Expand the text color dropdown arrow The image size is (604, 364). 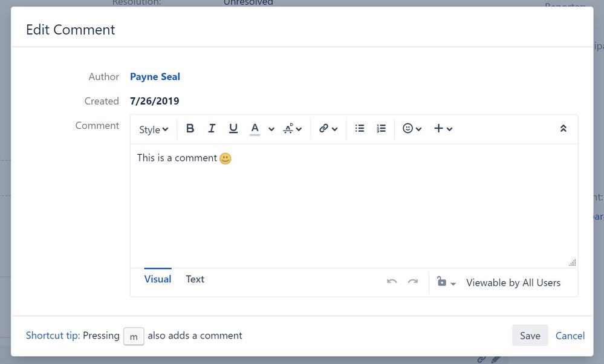tap(271, 128)
